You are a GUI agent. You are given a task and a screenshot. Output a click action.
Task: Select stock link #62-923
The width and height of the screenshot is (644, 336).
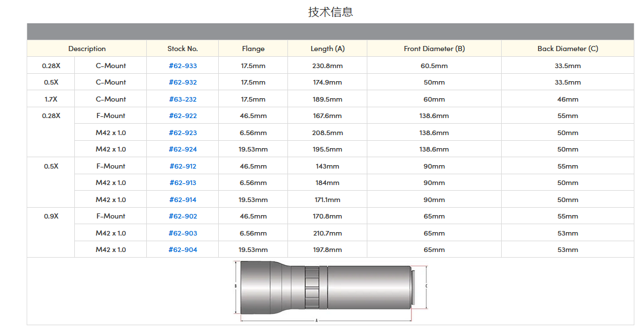tap(183, 133)
